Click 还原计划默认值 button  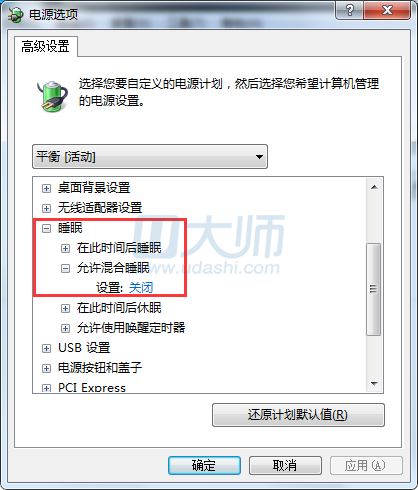(298, 415)
